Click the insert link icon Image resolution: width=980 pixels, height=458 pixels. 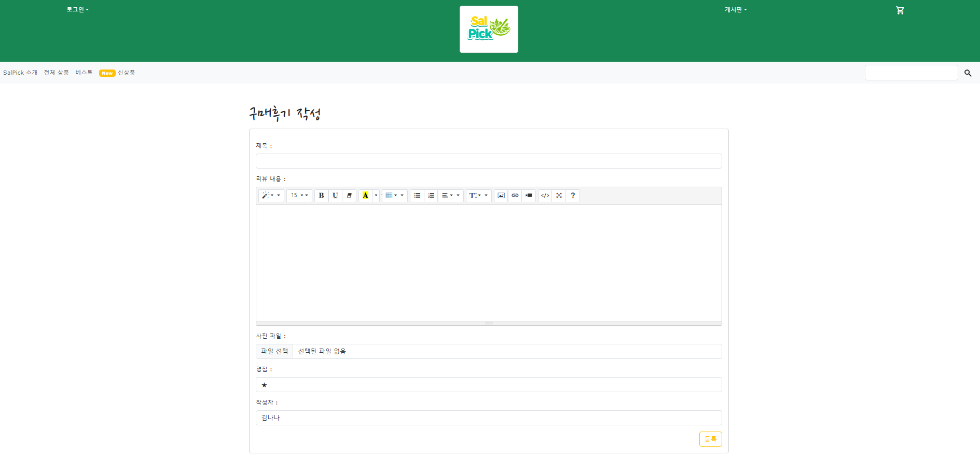tap(515, 196)
